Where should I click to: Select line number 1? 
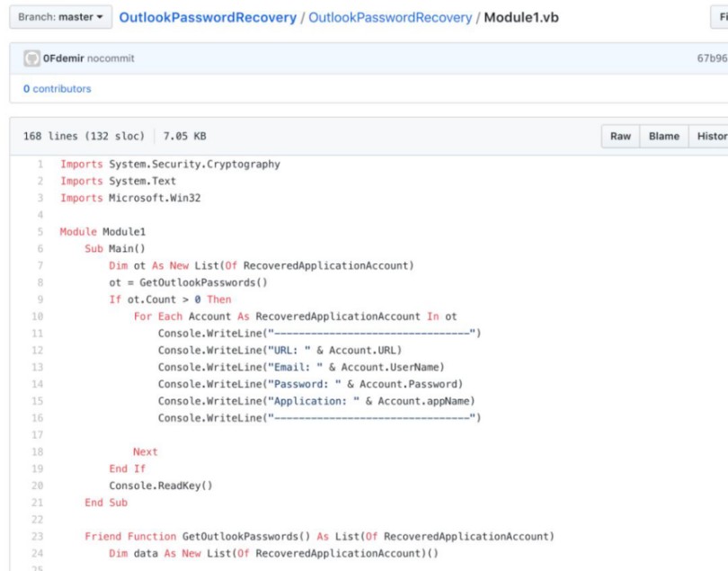[40, 164]
